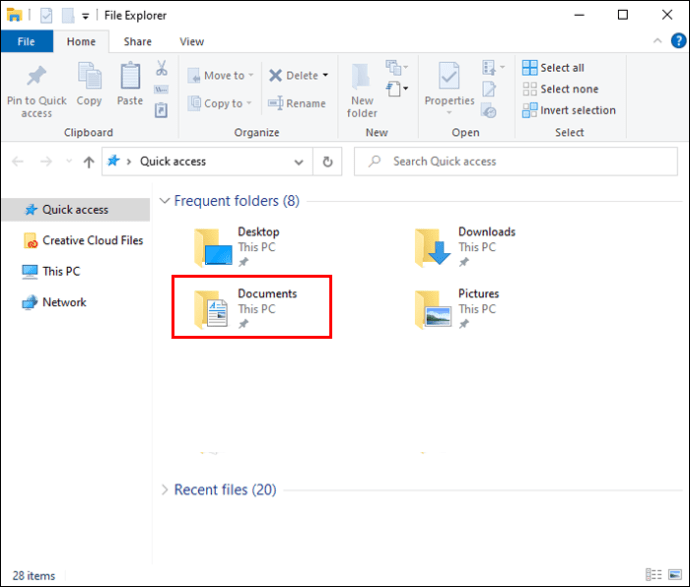
Task: Click Select none
Action: 560,89
